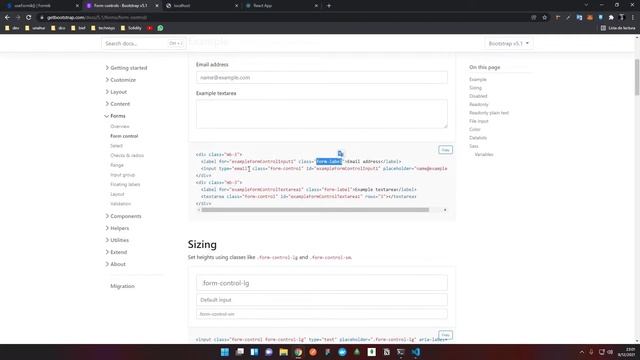Expand the Components section
Image resolution: width=640 pixels, height=360 pixels.
[123, 216]
